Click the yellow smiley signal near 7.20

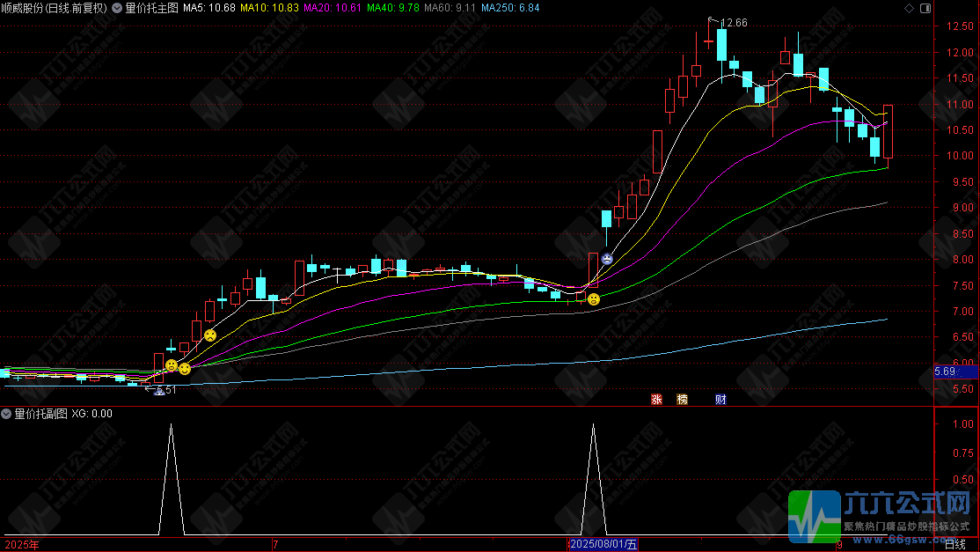tap(594, 299)
